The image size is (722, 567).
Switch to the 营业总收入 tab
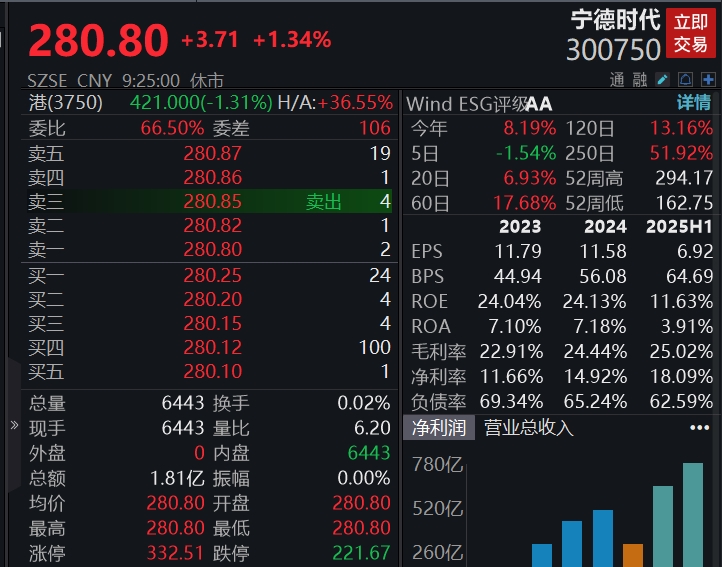(x=529, y=427)
